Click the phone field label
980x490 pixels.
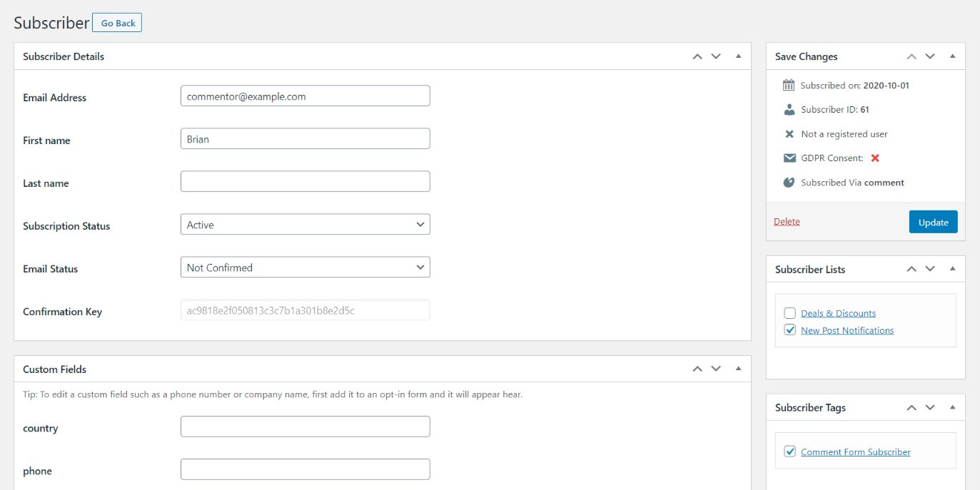coord(37,471)
